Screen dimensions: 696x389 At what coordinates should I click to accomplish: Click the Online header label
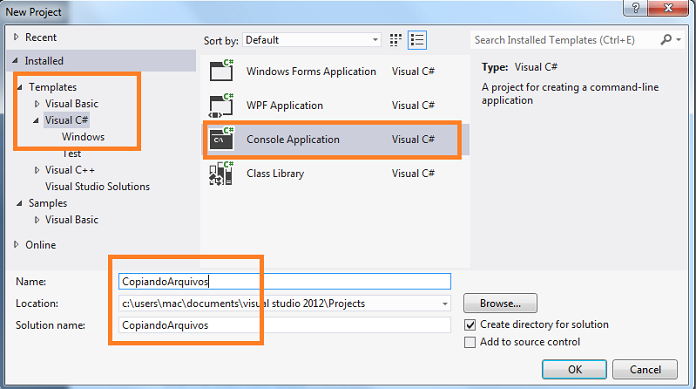[x=40, y=245]
